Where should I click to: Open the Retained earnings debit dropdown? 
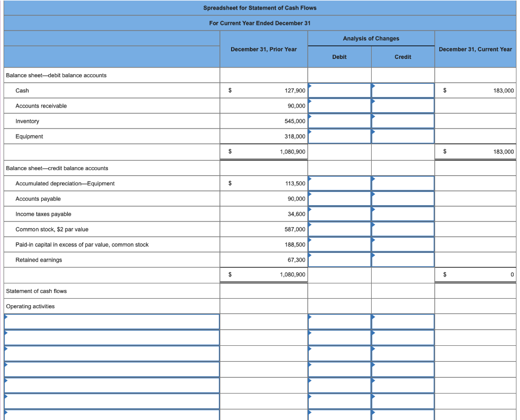pyautogui.click(x=339, y=260)
